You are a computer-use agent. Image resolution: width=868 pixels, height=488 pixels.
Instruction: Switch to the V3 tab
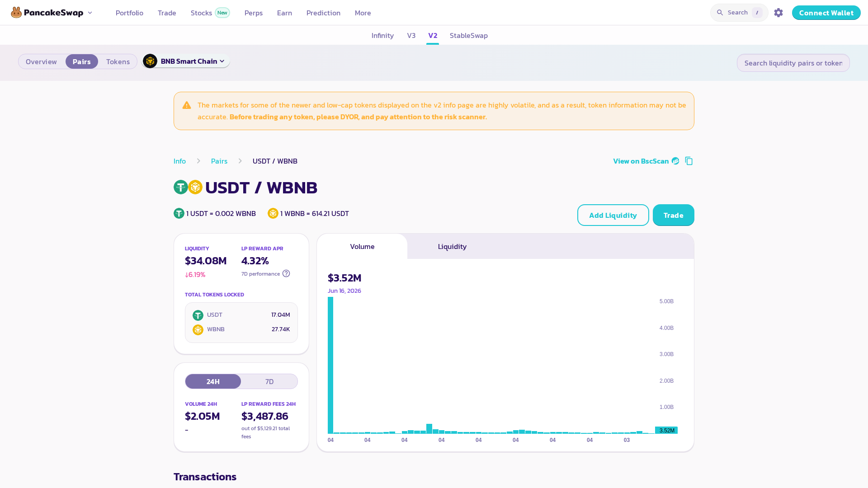pyautogui.click(x=411, y=35)
